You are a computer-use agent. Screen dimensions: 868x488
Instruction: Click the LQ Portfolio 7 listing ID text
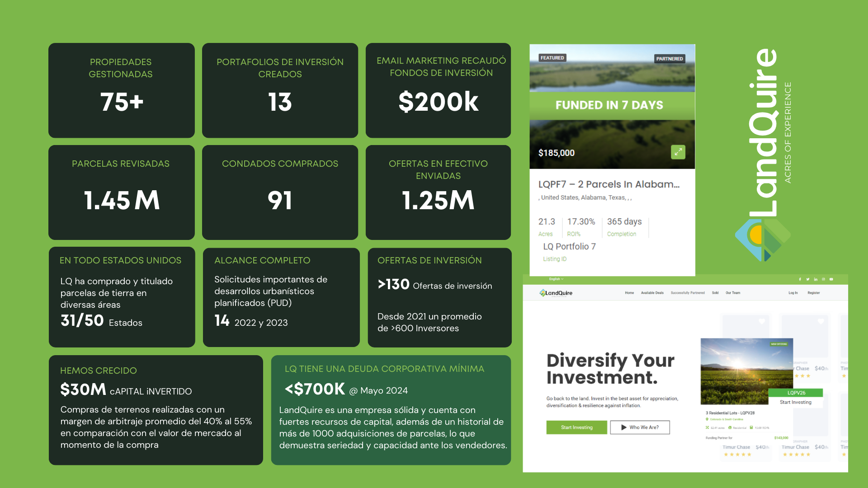[x=569, y=247]
